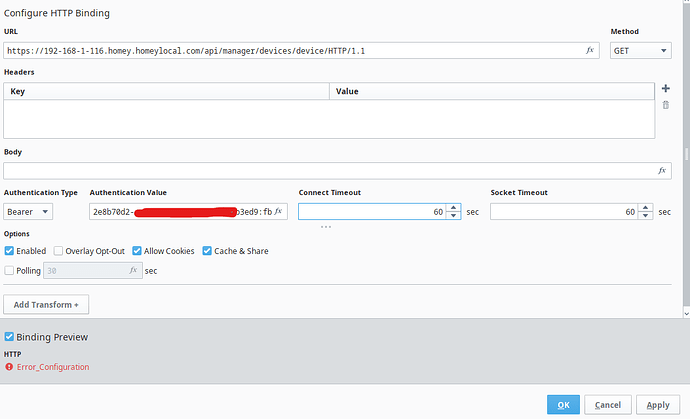The width and height of the screenshot is (690, 419).
Task: Decrease Connect Timeout with down arrow
Action: click(453, 215)
